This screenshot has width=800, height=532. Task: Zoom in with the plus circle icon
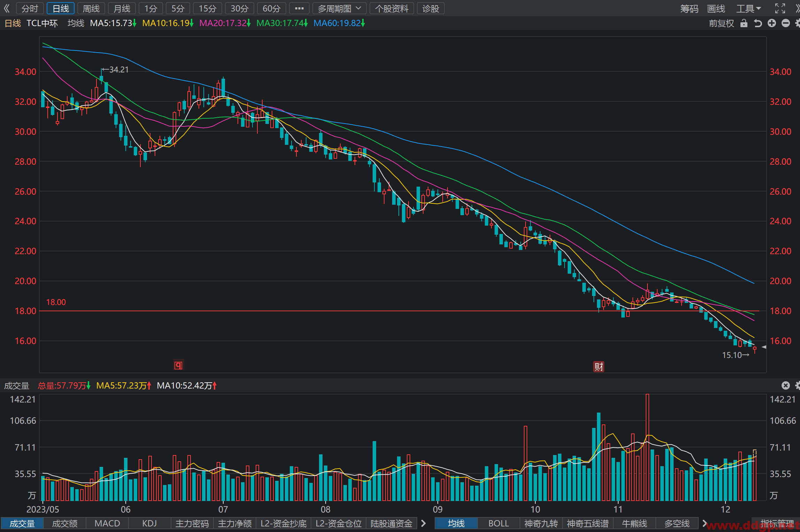772,23
